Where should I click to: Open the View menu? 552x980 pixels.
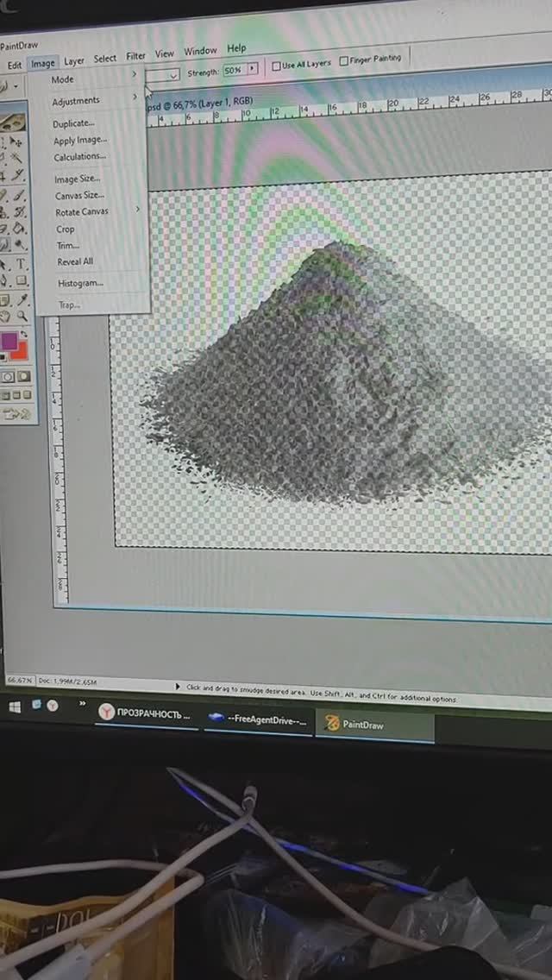(x=165, y=53)
